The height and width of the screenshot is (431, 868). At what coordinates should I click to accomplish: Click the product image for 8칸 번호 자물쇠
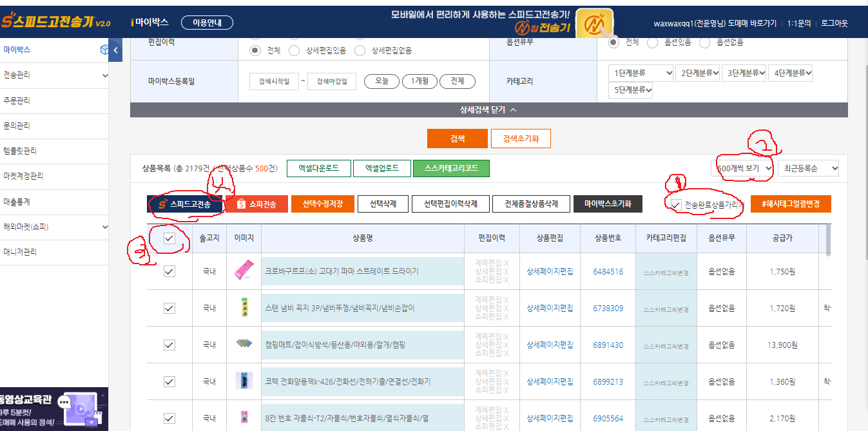(244, 417)
